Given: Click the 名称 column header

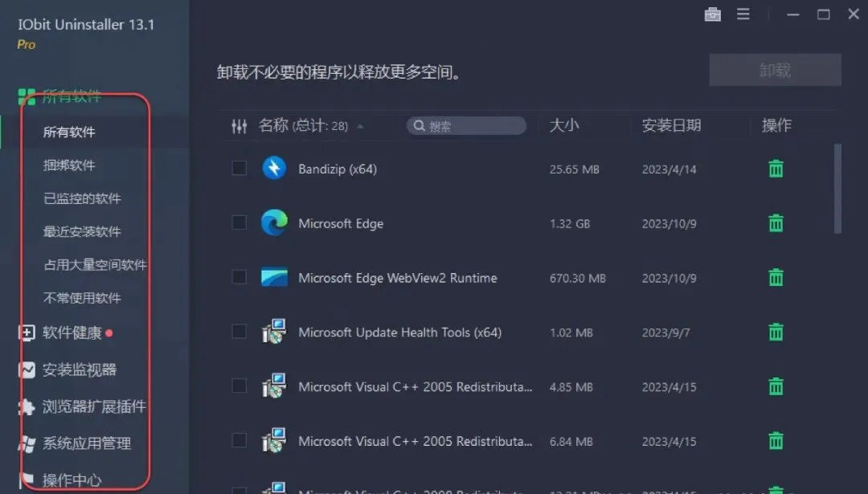Looking at the screenshot, I should click(273, 125).
